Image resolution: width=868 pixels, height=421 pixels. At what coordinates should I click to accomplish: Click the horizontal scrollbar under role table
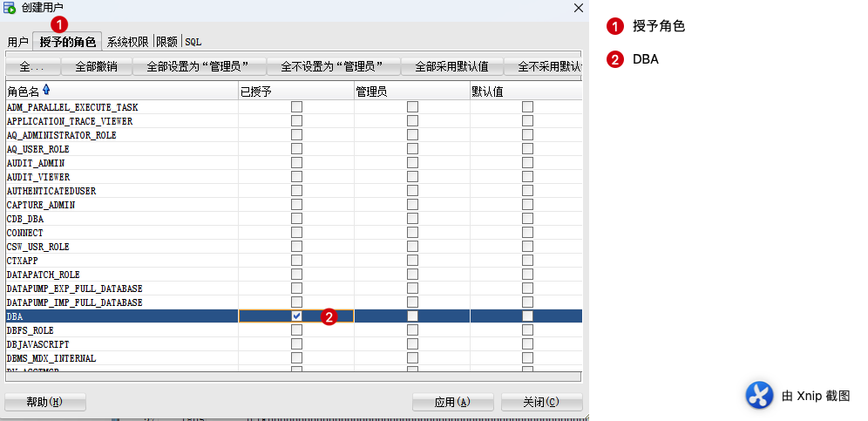click(294, 377)
